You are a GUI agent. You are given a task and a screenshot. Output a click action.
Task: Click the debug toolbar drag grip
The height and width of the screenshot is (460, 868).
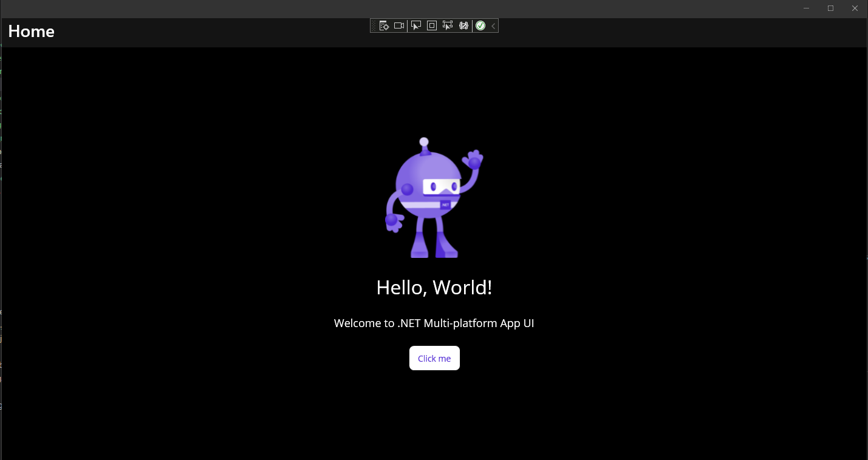(374, 25)
